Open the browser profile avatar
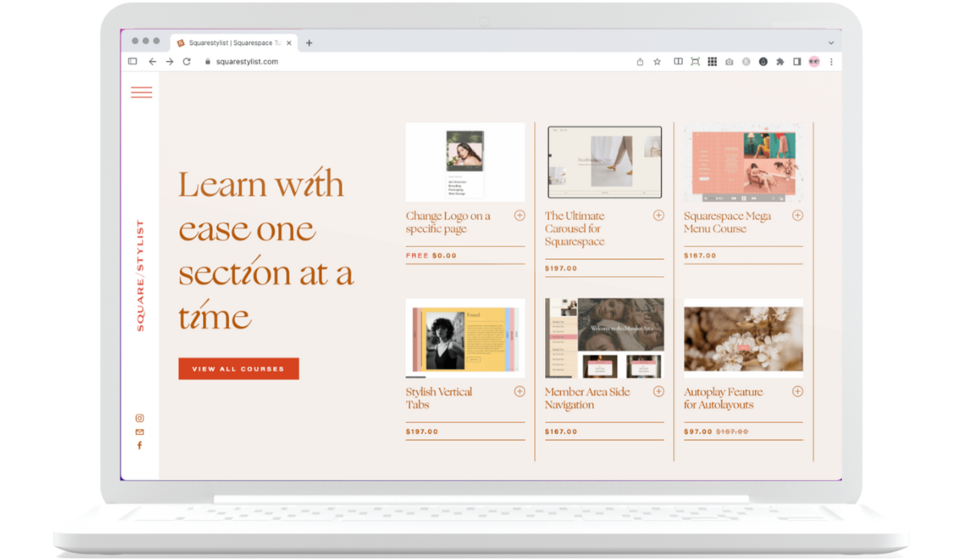This screenshot has width=963, height=560. 814,62
